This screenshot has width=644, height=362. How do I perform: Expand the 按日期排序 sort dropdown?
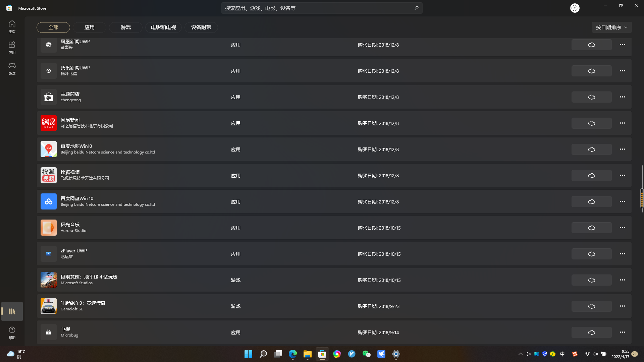point(611,27)
